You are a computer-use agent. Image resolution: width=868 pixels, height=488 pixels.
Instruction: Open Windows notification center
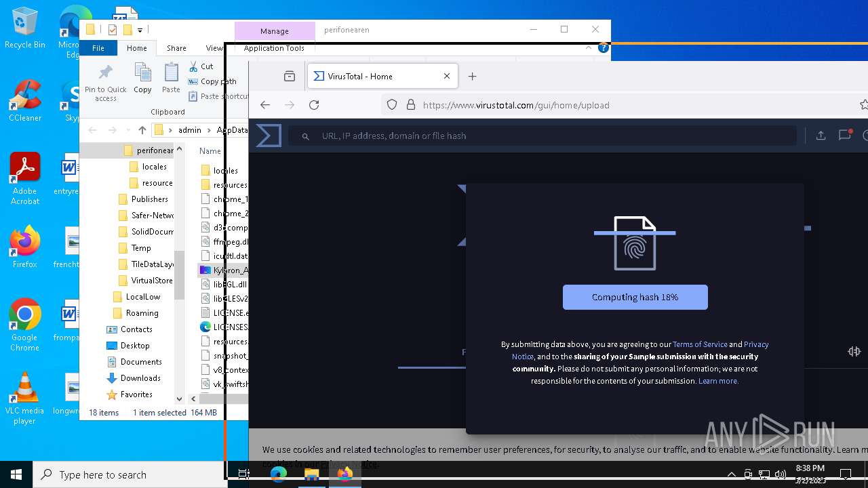tap(846, 474)
